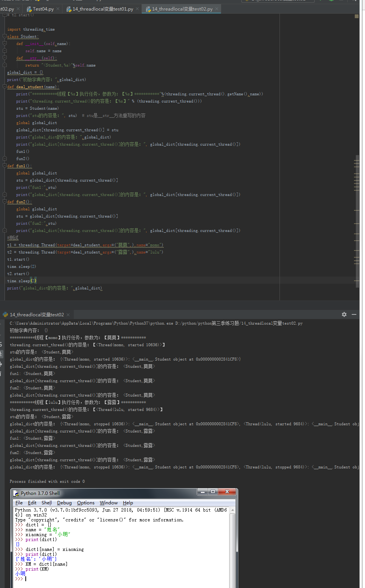Click the Python icon on test01.py tab
Viewport: 365px width, 588px height.
(69, 9)
